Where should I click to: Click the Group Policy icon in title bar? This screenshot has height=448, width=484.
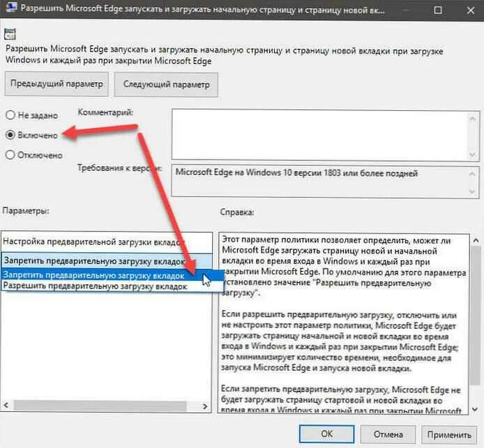coord(10,8)
